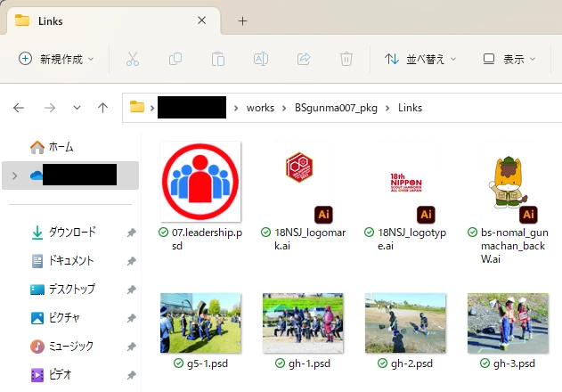Click file name 18NSJ_logotype.ai
This screenshot has width=562, height=392.
(411, 240)
